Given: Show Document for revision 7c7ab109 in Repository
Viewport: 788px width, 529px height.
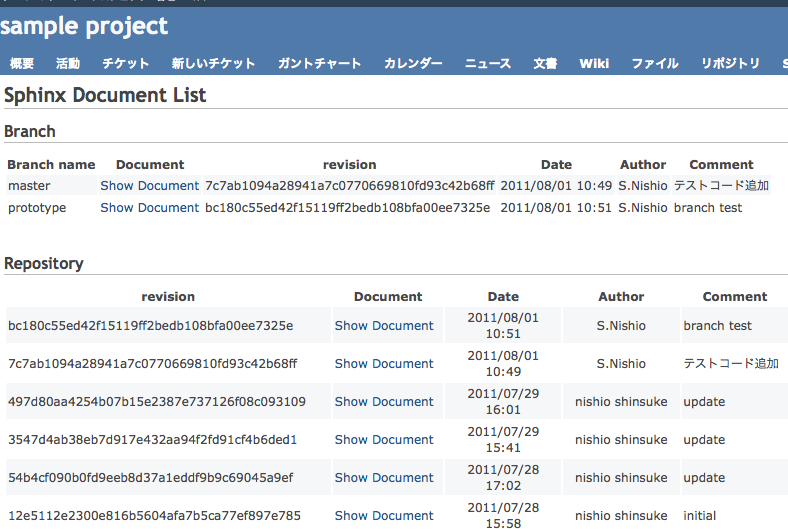Looking at the screenshot, I should point(384,364).
